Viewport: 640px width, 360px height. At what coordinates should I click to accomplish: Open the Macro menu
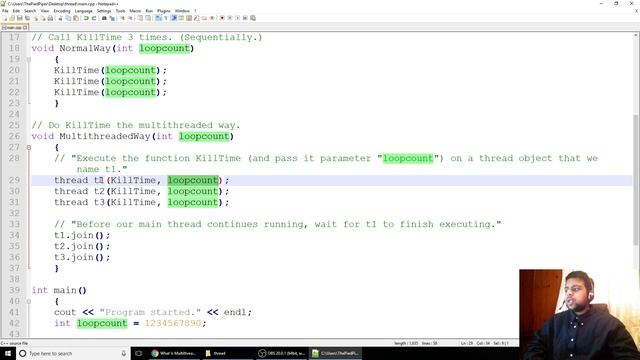pyautogui.click(x=135, y=11)
